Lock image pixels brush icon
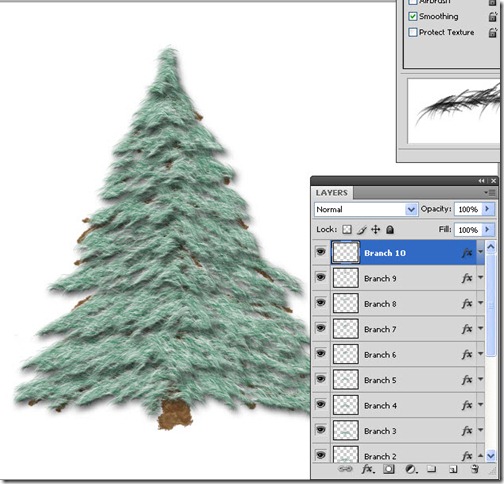The width and height of the screenshot is (504, 484). pos(362,229)
